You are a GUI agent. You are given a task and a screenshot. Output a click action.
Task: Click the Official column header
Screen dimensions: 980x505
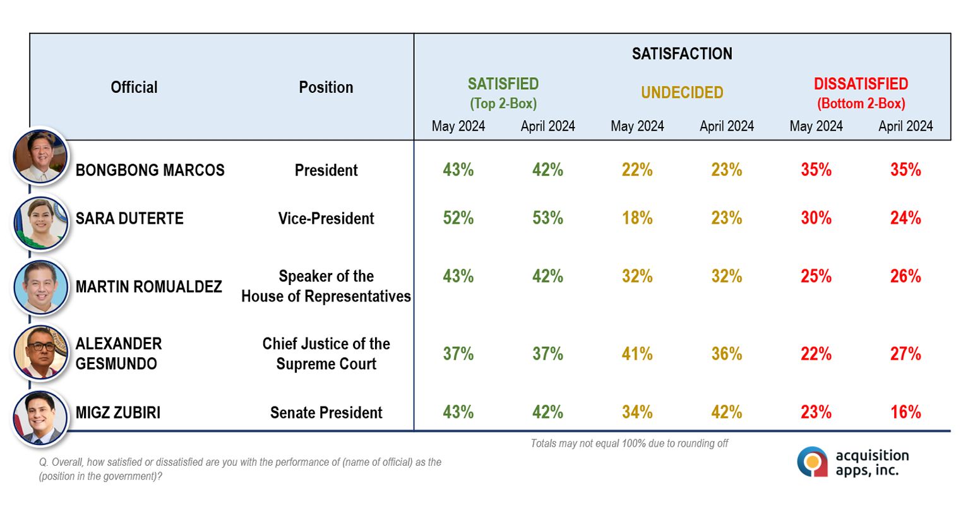point(134,87)
